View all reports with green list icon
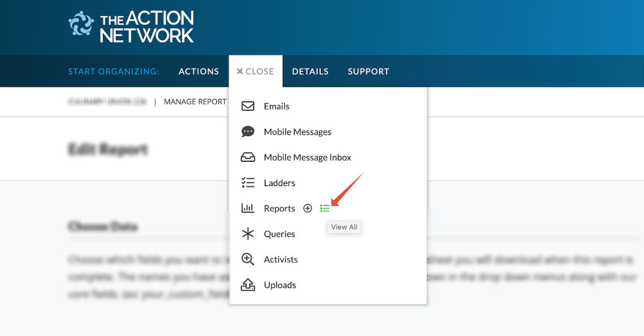The height and width of the screenshot is (336, 644). tap(325, 209)
